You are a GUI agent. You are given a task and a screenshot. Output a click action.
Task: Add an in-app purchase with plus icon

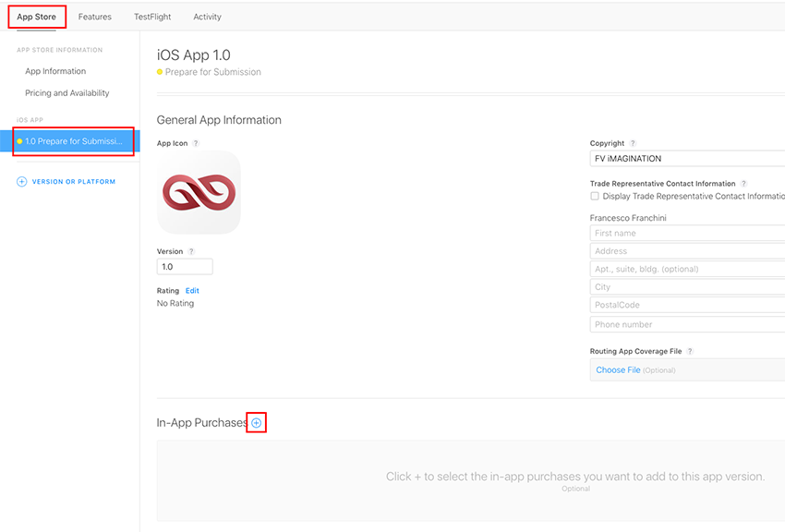click(x=257, y=423)
